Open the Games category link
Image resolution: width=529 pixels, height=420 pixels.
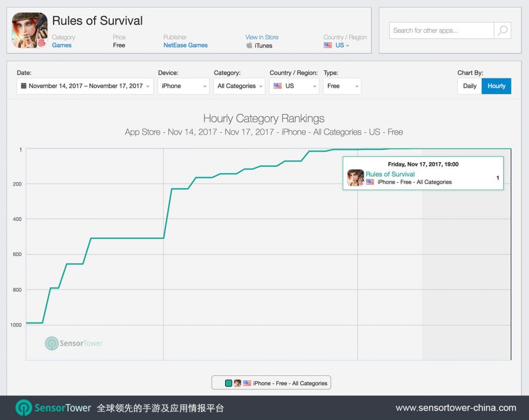tap(62, 45)
